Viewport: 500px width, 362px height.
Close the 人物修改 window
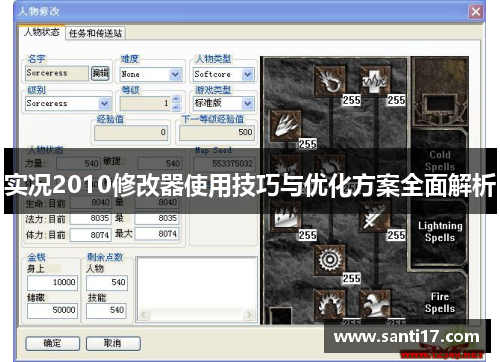476,12
